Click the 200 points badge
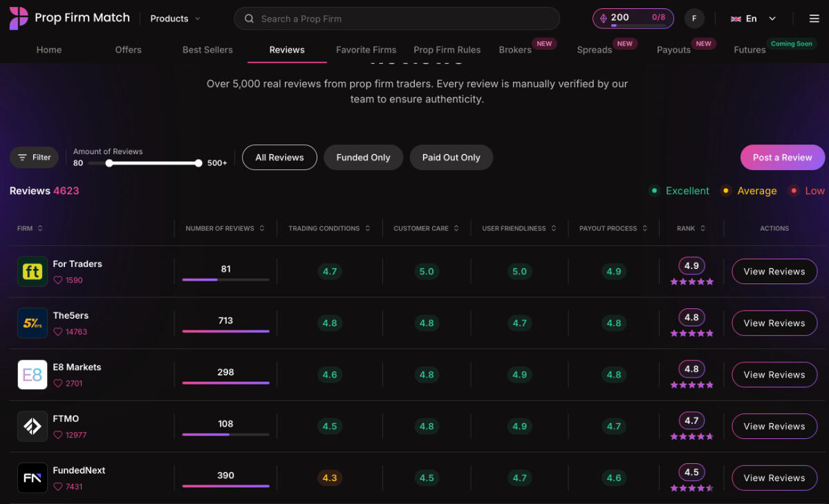 (x=633, y=19)
